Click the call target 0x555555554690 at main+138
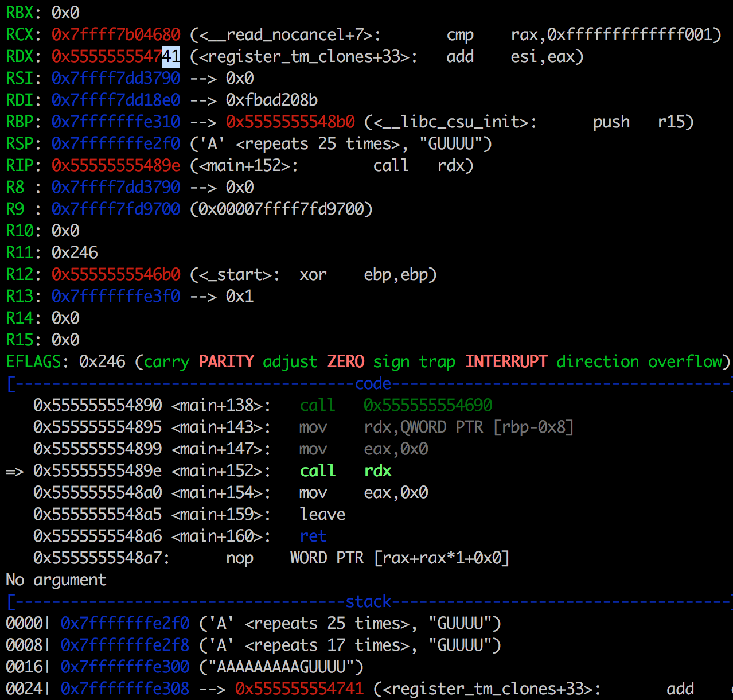 pyautogui.click(x=428, y=406)
